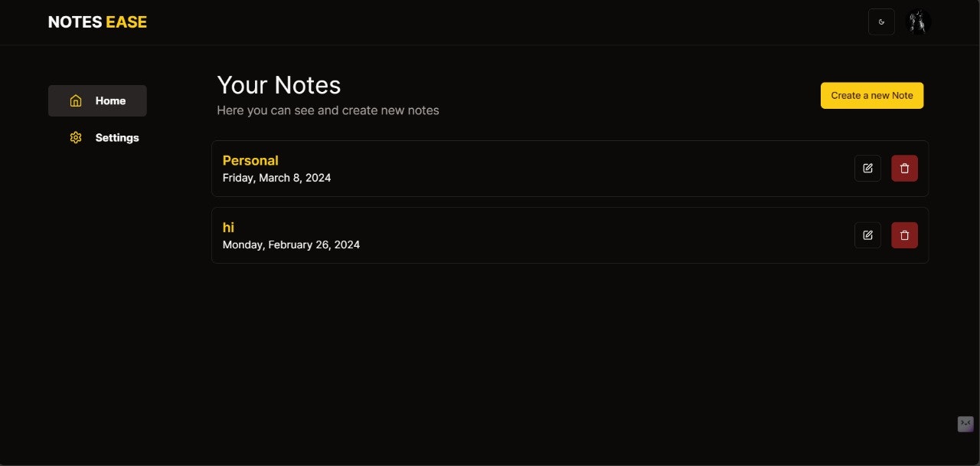Click the red trash icon on the hi note
980x466 pixels.
point(904,235)
